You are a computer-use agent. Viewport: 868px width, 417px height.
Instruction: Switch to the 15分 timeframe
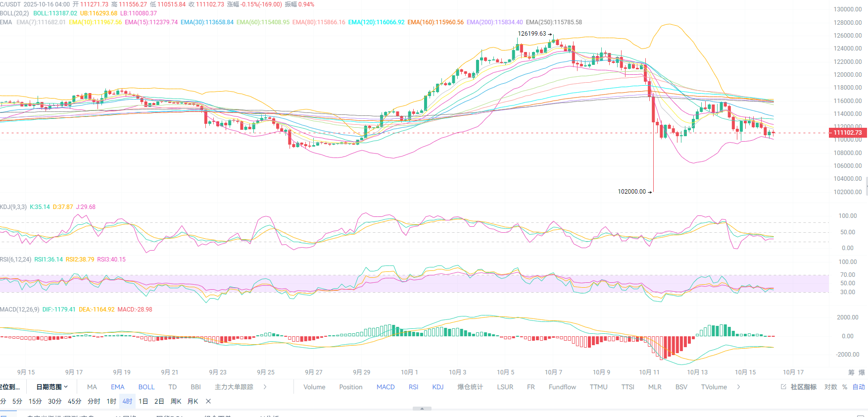pos(35,401)
